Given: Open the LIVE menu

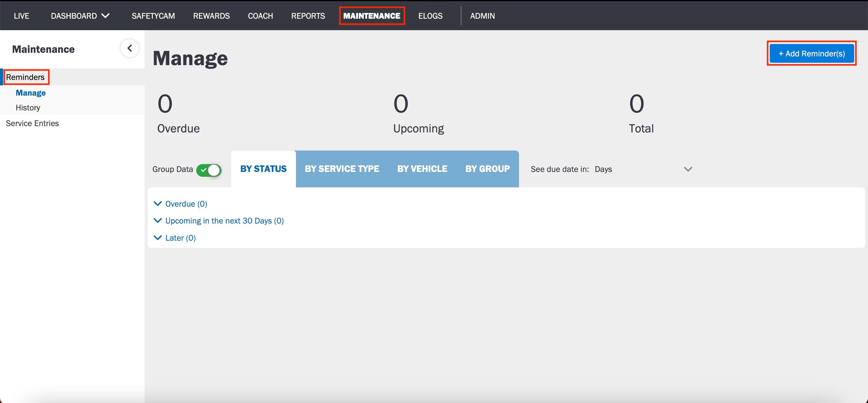Looking at the screenshot, I should click(22, 16).
